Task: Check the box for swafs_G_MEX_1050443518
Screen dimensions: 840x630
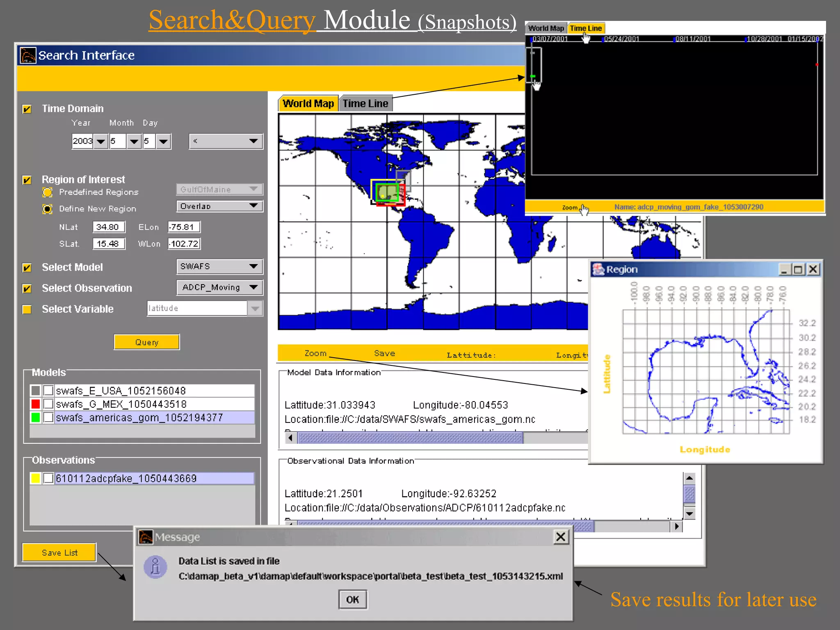Action: [x=48, y=404]
